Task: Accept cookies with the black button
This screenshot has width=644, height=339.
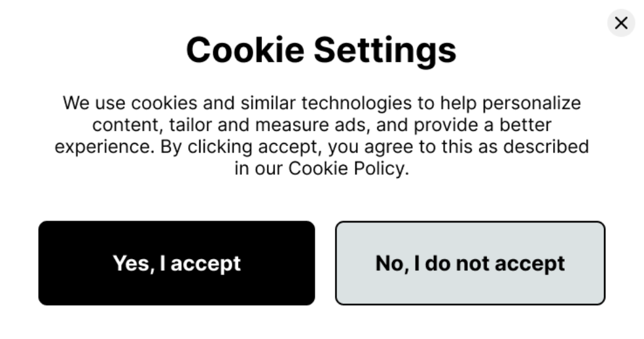Action: tap(176, 263)
